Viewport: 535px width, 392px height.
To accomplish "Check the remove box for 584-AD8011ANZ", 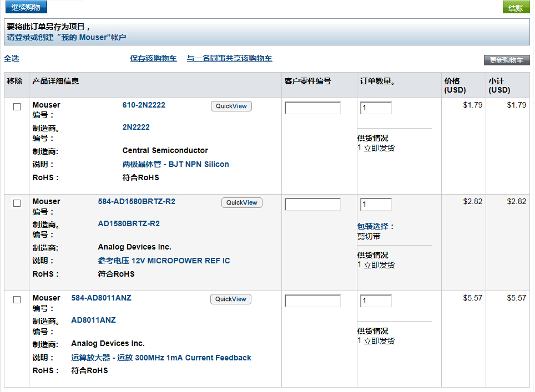I will tap(17, 299).
